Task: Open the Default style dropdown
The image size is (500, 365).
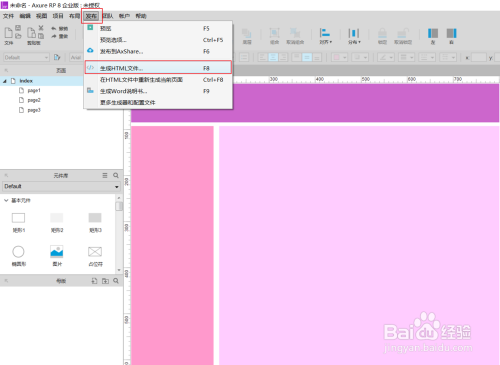Action: pos(26,57)
